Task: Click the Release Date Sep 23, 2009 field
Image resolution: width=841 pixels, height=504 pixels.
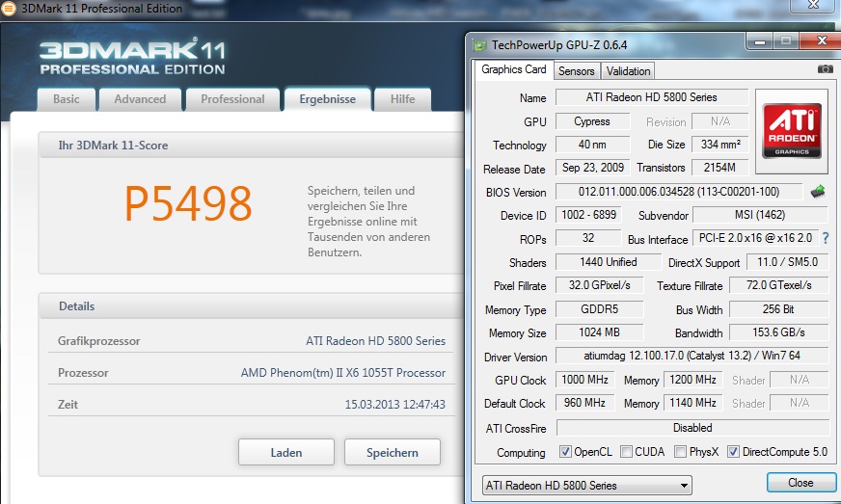Action: (593, 168)
